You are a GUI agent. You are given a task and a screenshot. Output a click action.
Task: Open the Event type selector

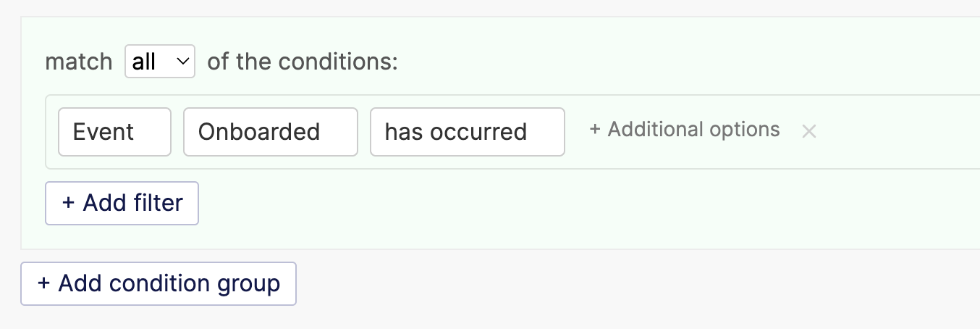(x=114, y=132)
